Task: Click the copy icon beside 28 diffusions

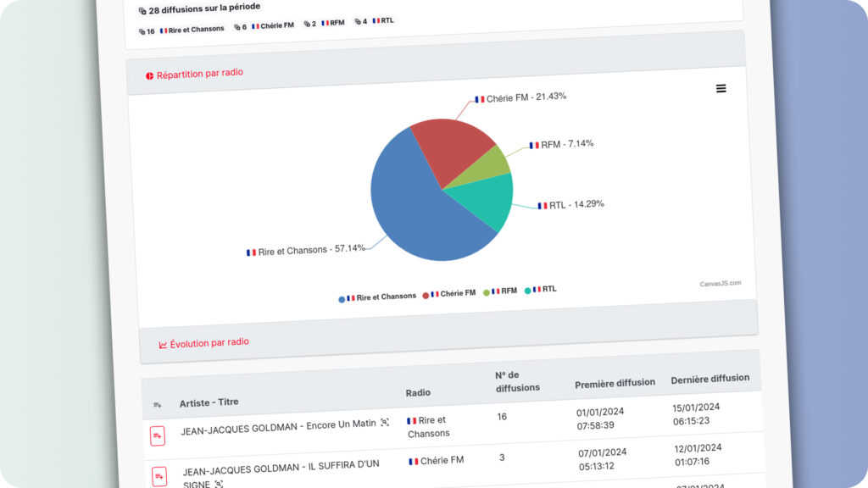Action: 142,11
